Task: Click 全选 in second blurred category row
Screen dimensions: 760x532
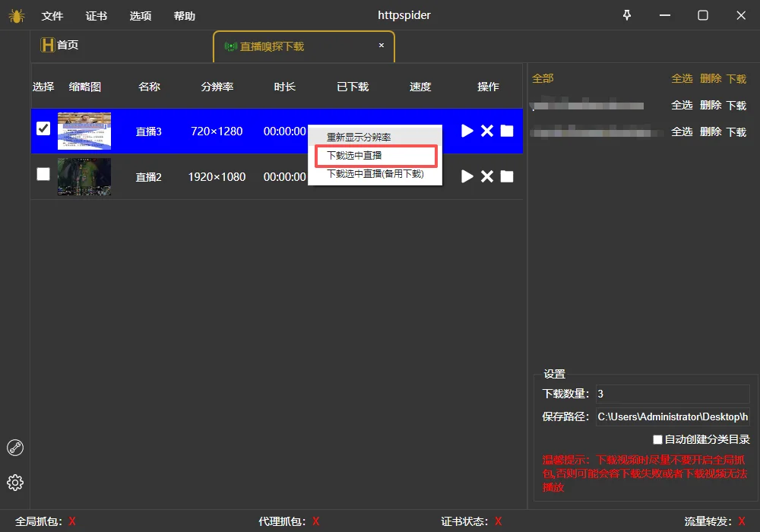Action: pyautogui.click(x=682, y=131)
